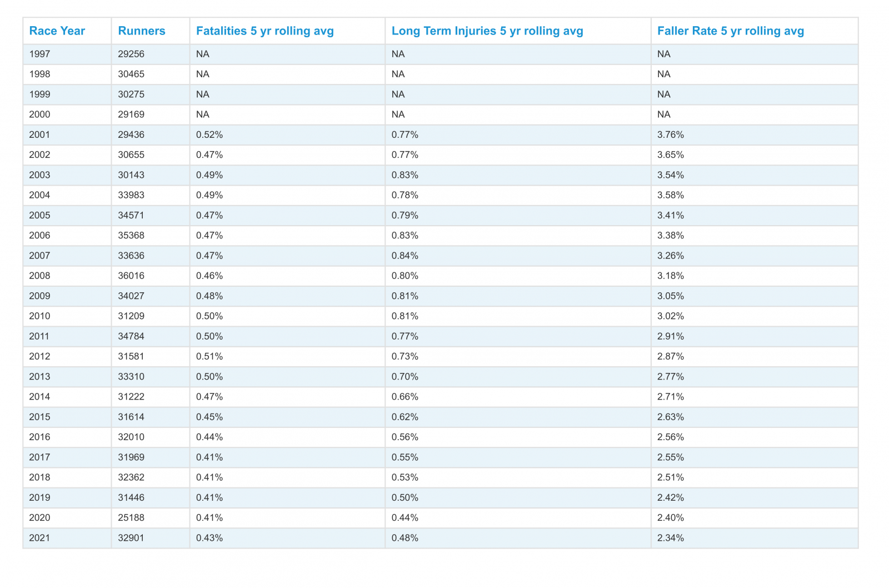
Task: Select Faller Rate 5 yr rolling avg header
Action: point(730,31)
